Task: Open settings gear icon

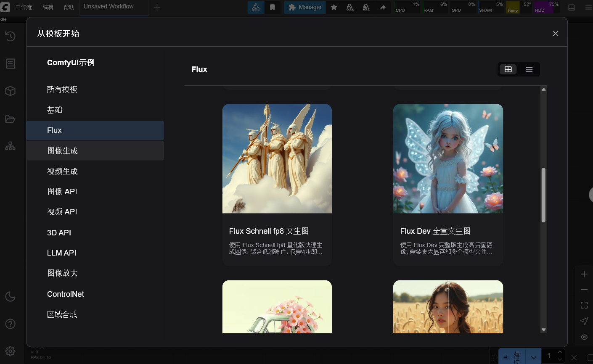Action: (11, 351)
